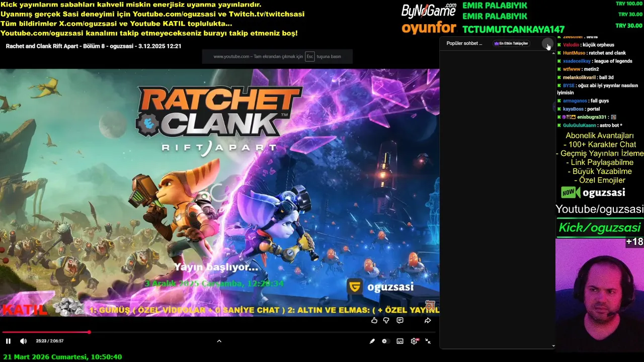Seek on the red video progress bar
Screen dimensions: 644x362
pyautogui.click(x=220, y=332)
